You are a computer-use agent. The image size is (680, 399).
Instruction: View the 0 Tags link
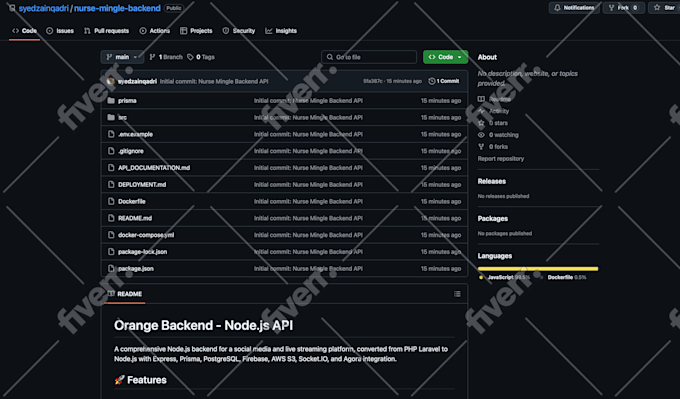click(201, 57)
